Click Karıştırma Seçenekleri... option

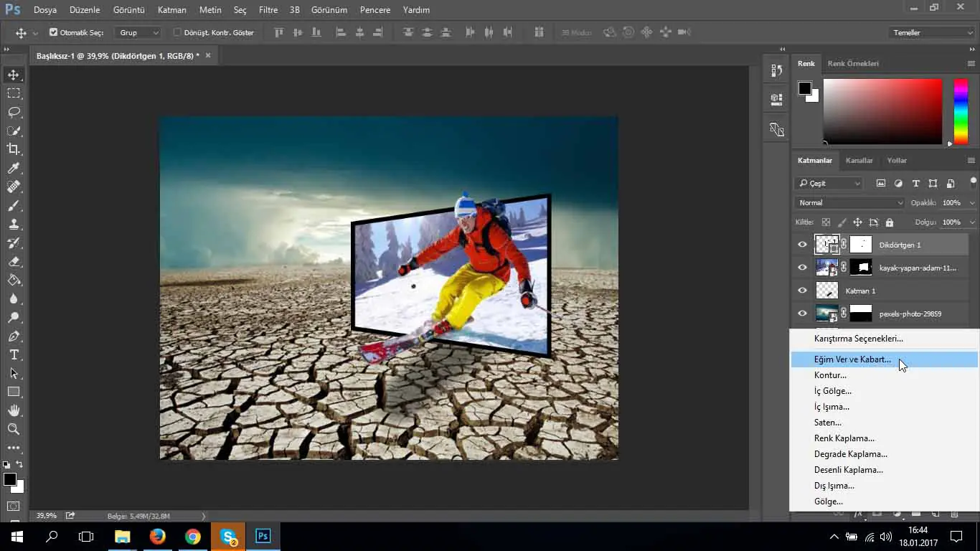click(858, 338)
